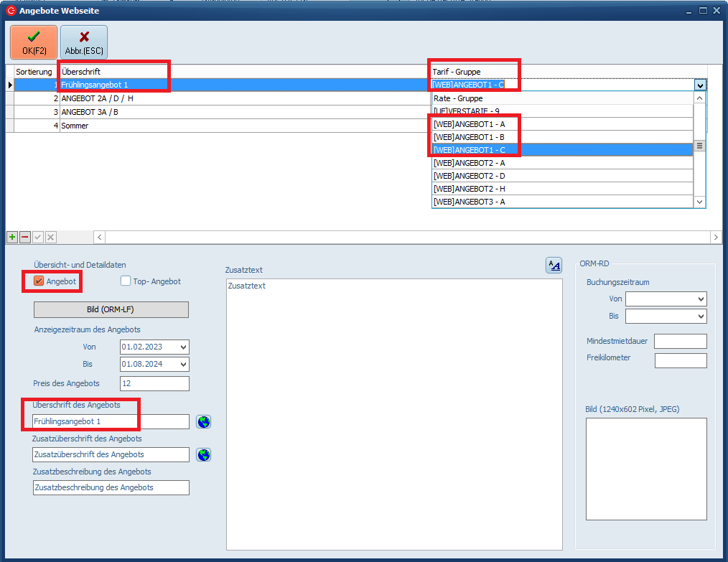Uncheck the Angebot checkbox
728x562 pixels.
click(x=39, y=281)
